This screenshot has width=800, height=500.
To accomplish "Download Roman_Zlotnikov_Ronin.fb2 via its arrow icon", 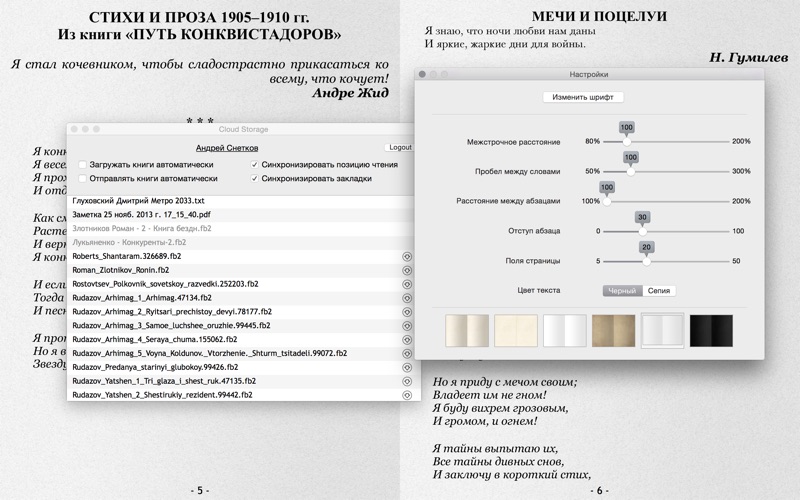I will (x=407, y=270).
